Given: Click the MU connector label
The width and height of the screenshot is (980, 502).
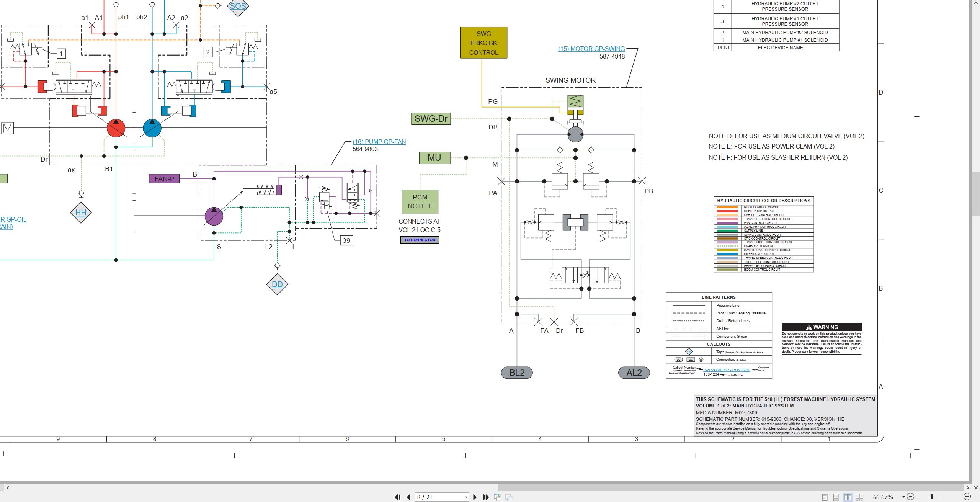Looking at the screenshot, I should 434,158.
